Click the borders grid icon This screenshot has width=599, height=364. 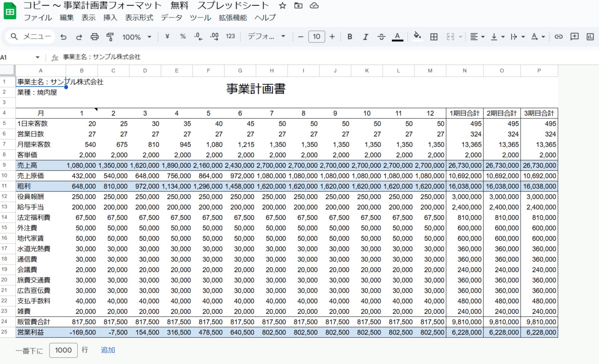[434, 37]
